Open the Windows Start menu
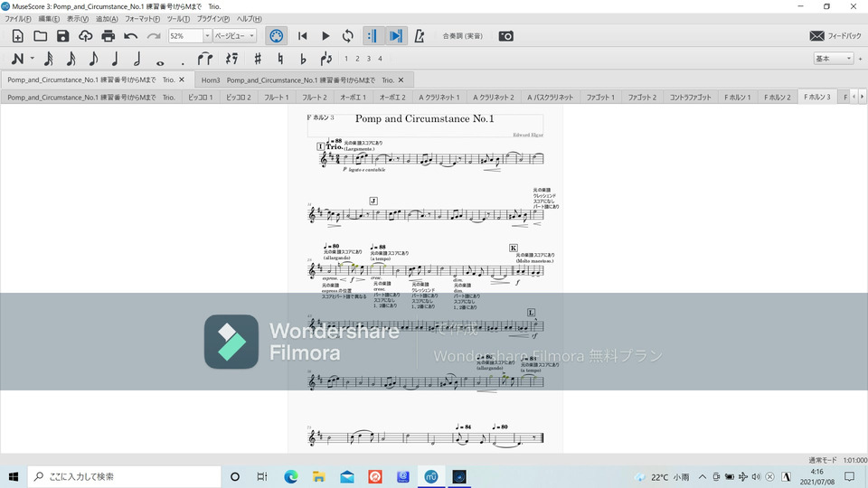The image size is (868, 488). click(x=14, y=476)
